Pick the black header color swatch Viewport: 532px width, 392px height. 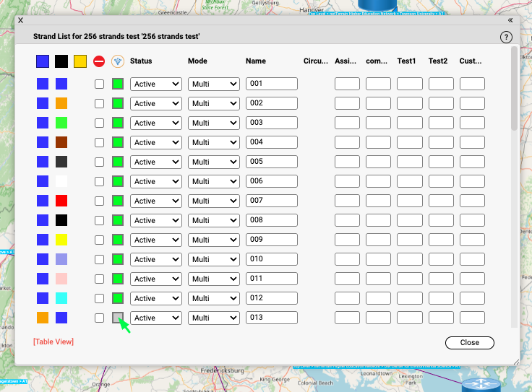click(61, 61)
